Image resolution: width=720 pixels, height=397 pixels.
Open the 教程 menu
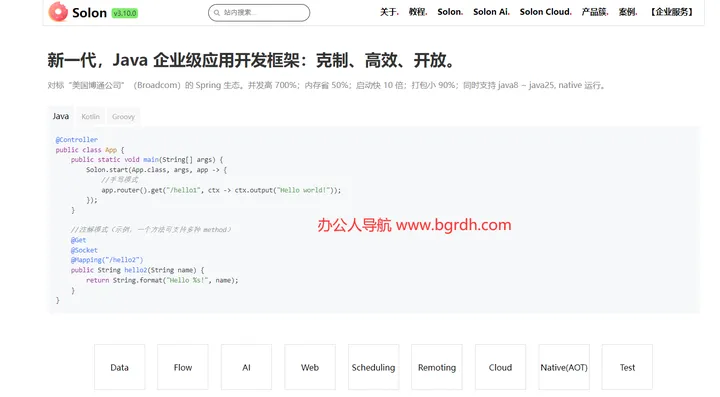pos(417,12)
